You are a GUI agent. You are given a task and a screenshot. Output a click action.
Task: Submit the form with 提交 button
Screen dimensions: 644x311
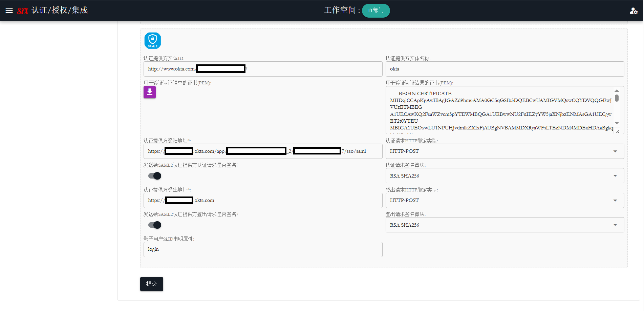(152, 284)
